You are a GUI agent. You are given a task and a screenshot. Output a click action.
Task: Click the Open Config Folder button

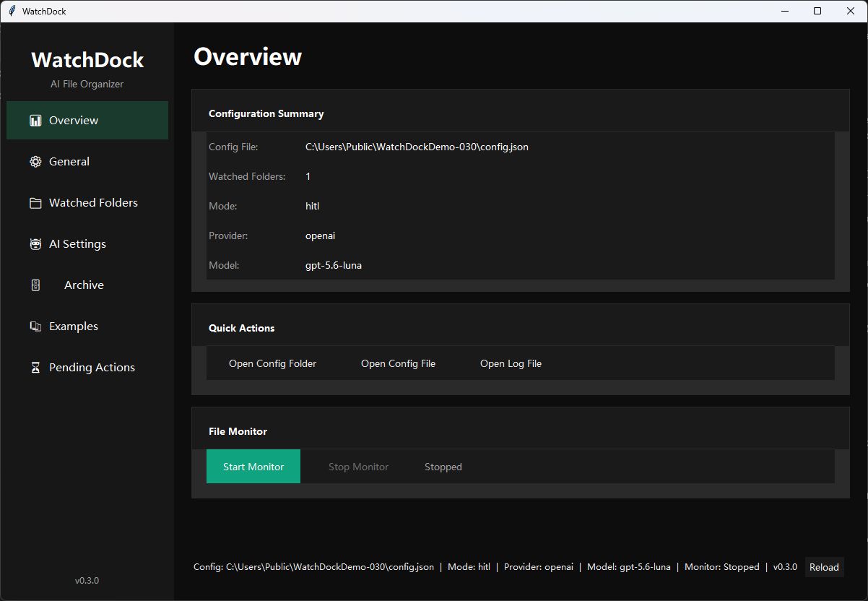tap(273, 363)
